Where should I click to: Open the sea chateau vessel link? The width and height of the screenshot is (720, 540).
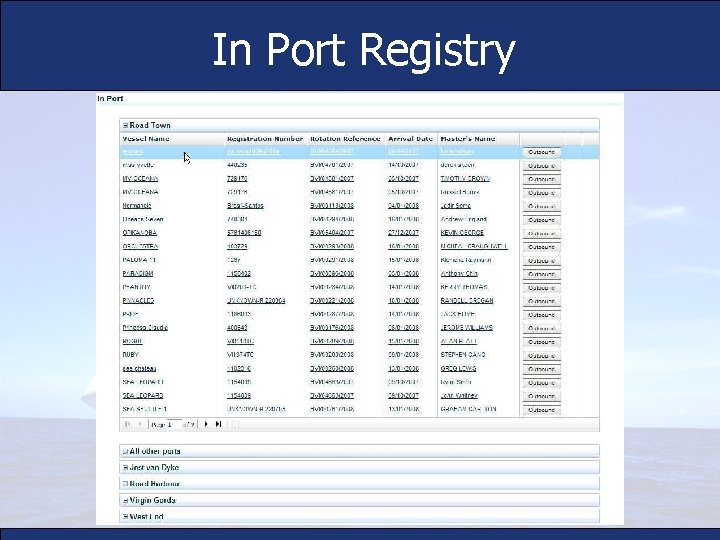(x=140, y=369)
